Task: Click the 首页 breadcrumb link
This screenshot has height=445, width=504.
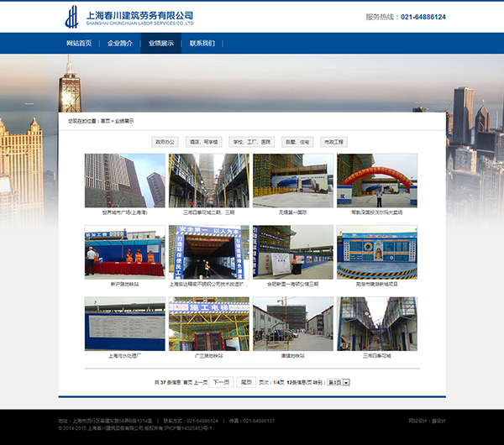Action: pos(105,121)
